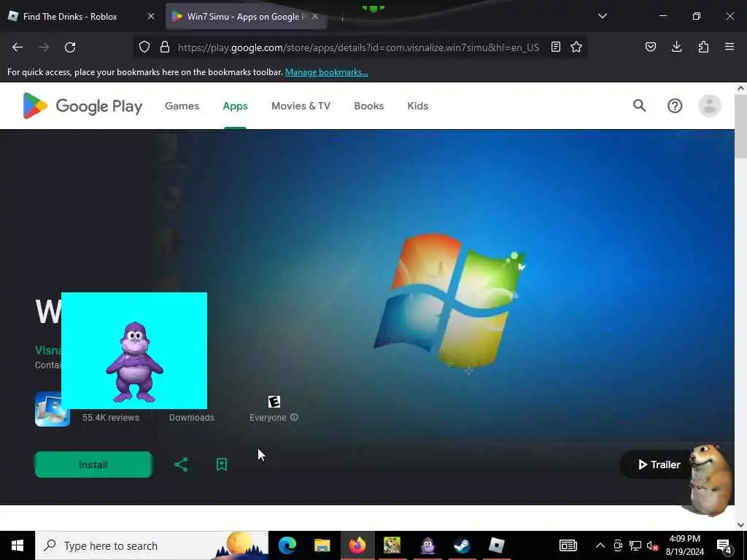The image size is (747, 560).
Task: Click the network tray icon
Action: click(635, 545)
